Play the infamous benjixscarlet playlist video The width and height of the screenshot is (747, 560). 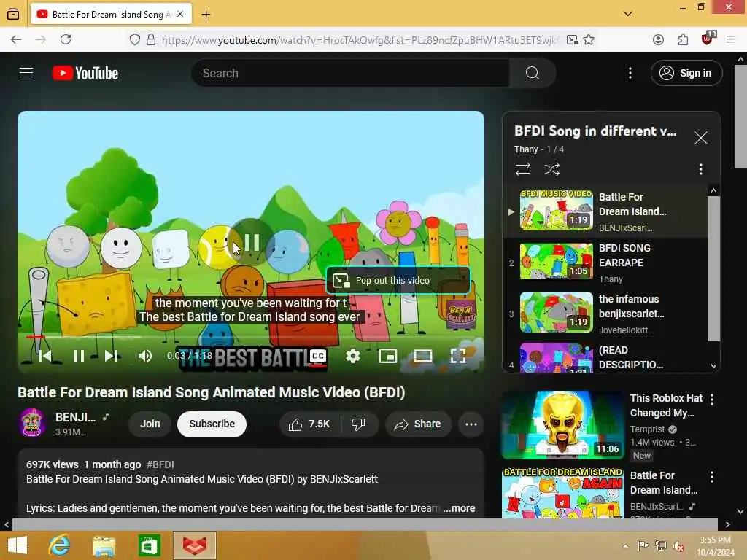point(606,314)
